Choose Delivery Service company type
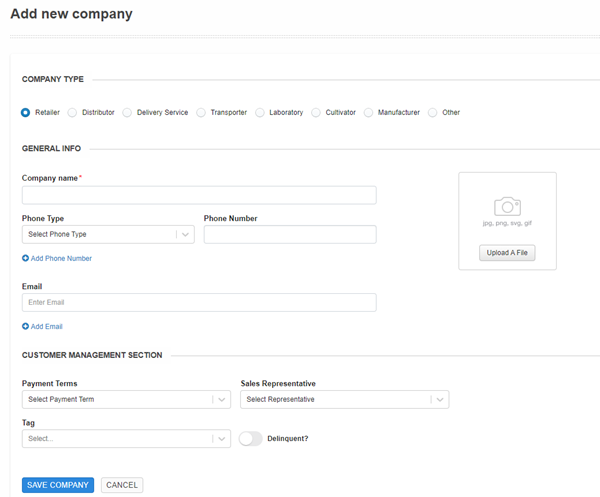Image resolution: width=600 pixels, height=497 pixels. [127, 112]
